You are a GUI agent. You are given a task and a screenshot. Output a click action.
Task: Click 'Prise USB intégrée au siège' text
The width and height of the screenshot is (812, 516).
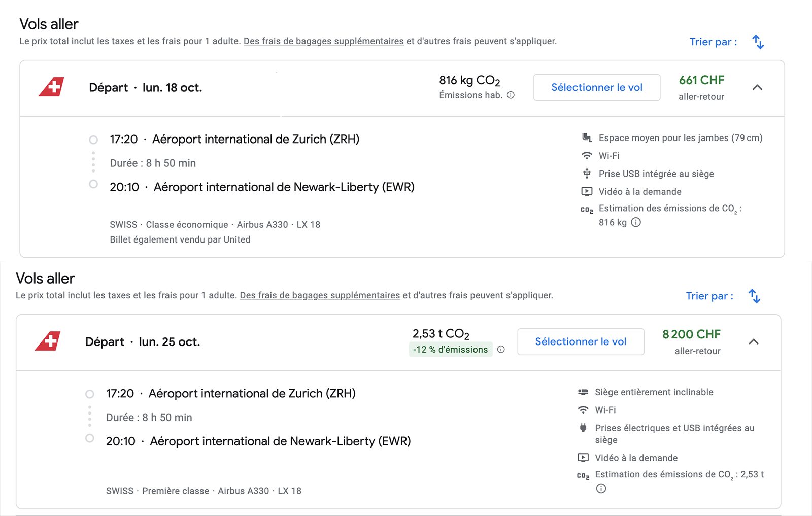tap(656, 174)
